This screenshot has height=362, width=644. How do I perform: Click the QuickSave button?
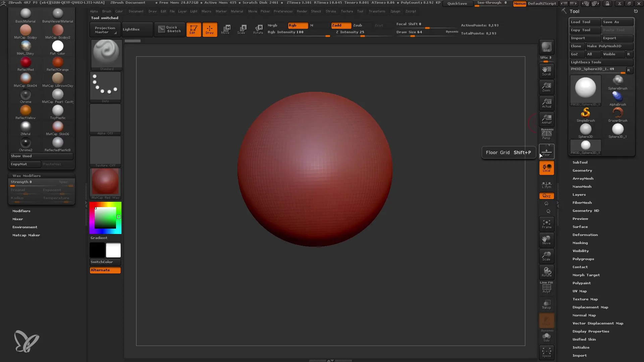458,4
